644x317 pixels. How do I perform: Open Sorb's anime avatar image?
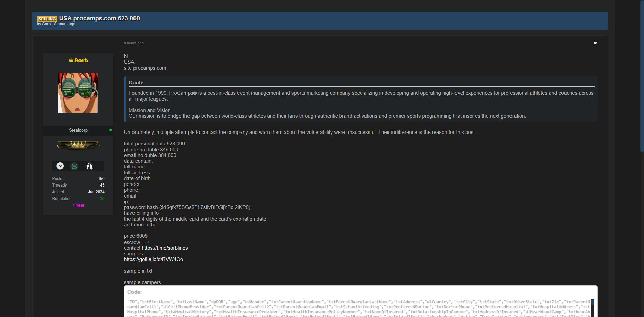tap(78, 93)
